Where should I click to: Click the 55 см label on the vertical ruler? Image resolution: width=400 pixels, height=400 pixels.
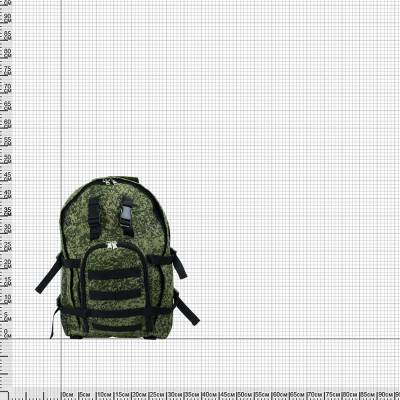point(7,141)
